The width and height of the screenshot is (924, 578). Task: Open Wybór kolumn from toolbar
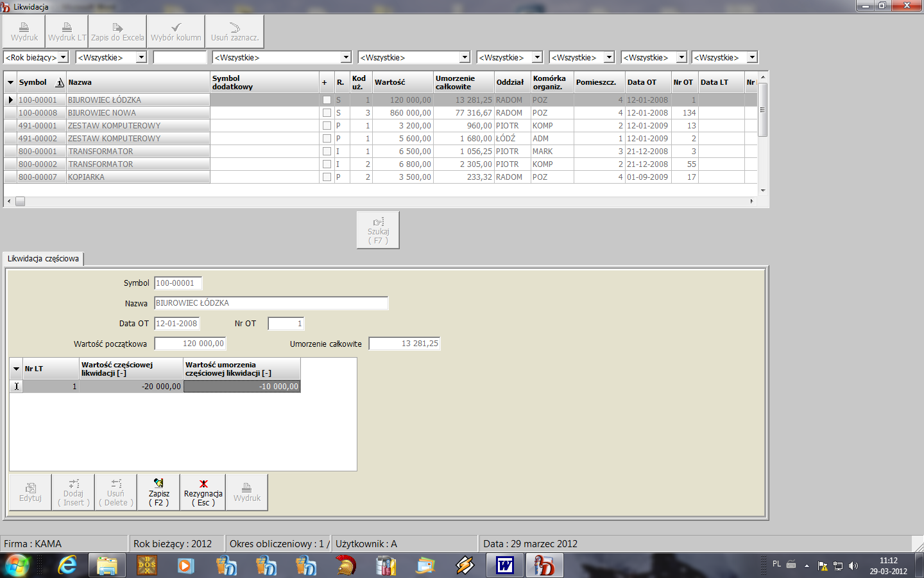point(176,31)
